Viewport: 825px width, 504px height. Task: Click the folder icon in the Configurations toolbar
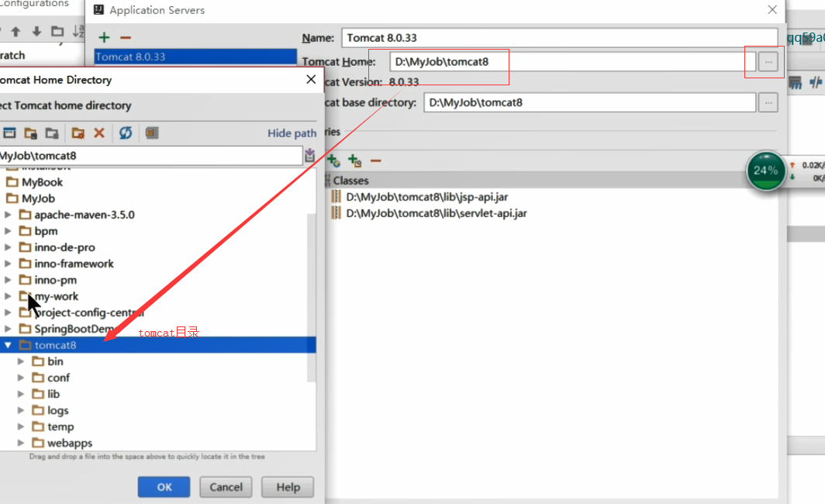tap(57, 32)
